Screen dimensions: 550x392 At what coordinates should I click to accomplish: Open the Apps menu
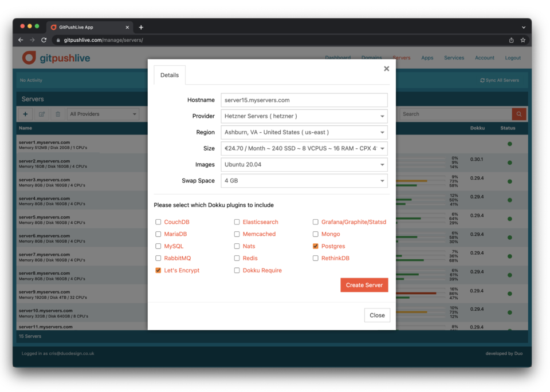point(427,58)
